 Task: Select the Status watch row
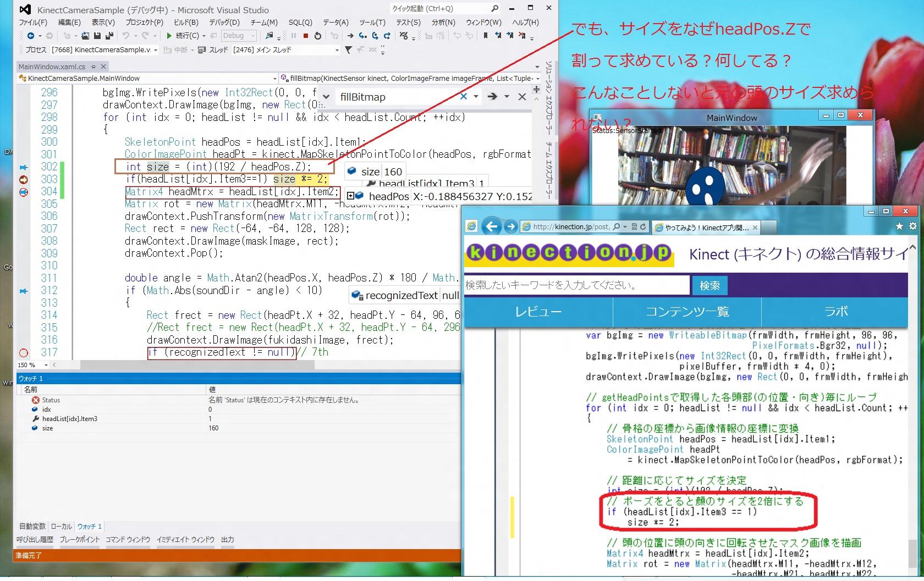pyautogui.click(x=239, y=400)
